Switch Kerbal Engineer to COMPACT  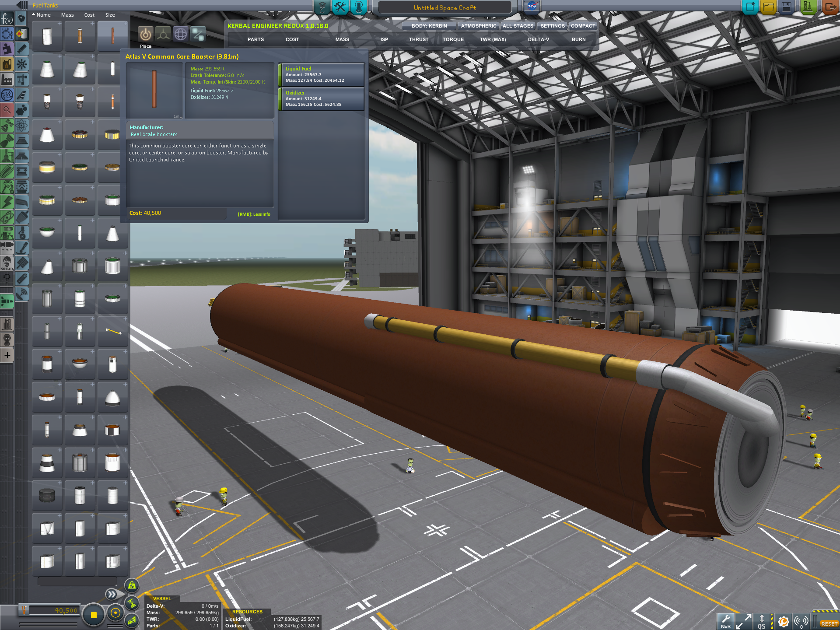tap(583, 26)
